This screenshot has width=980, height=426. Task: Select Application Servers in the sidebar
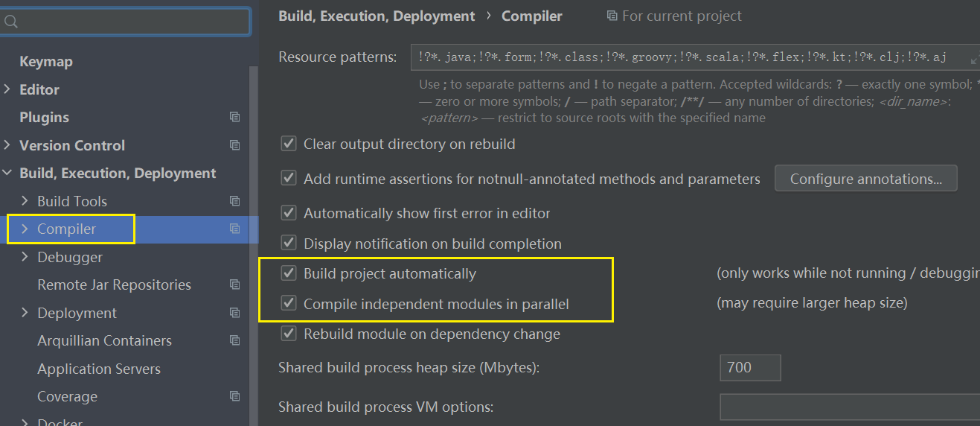pos(99,369)
